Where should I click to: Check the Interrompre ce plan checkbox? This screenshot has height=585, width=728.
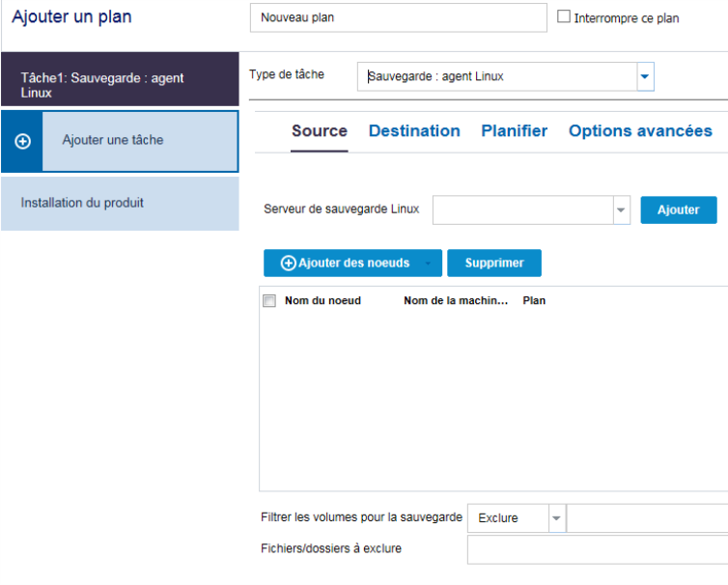click(563, 16)
